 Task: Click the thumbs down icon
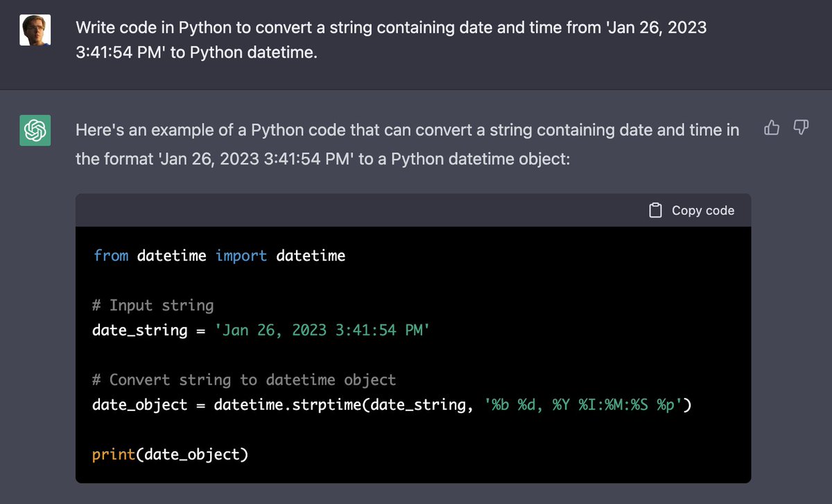tap(801, 128)
